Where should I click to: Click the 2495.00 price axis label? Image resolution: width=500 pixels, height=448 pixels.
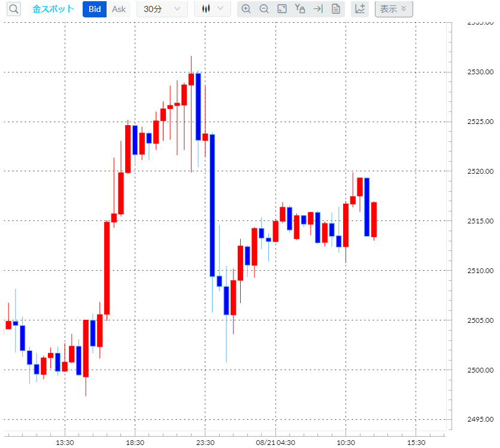point(480,419)
